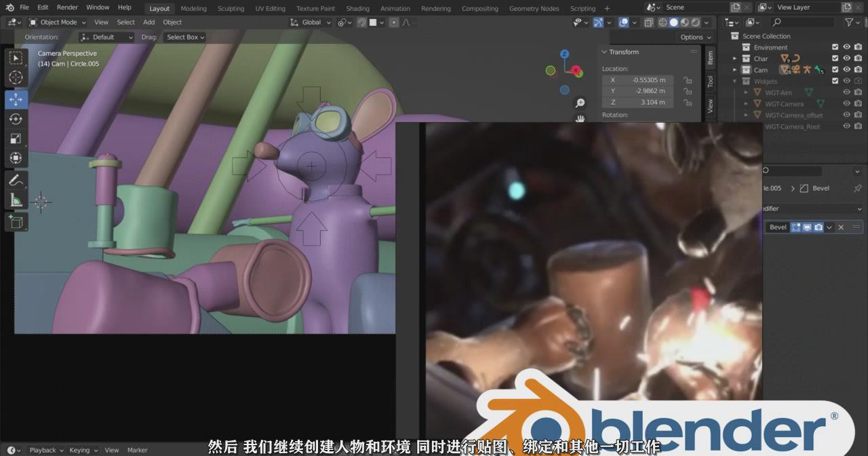Activate the Cursor tool
Screen dimensions: 868x456
pos(16,77)
